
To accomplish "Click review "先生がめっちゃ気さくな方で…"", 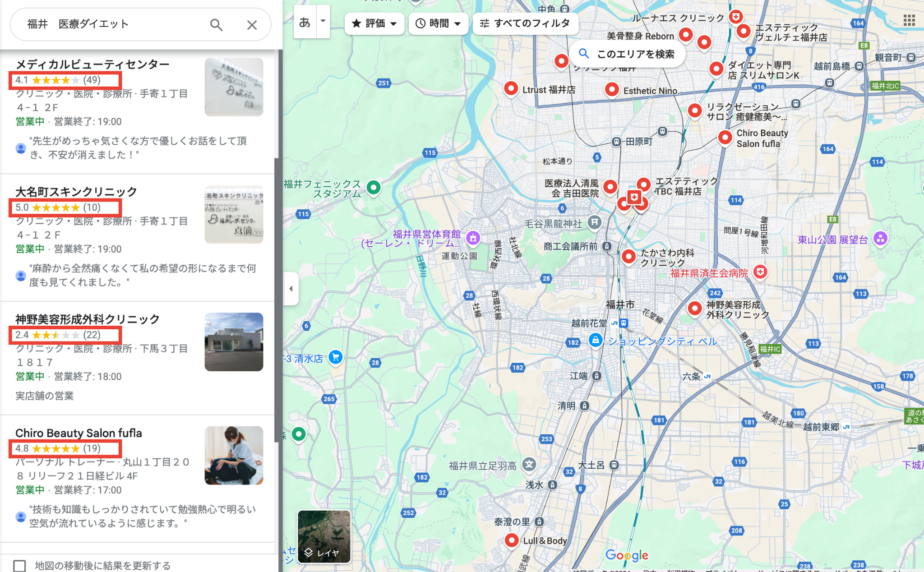I will [x=138, y=148].
